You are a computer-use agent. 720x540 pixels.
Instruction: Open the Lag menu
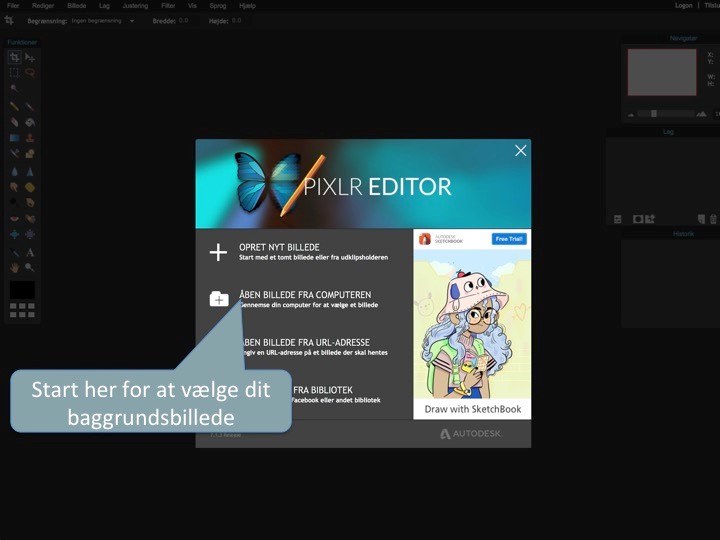pos(104,6)
